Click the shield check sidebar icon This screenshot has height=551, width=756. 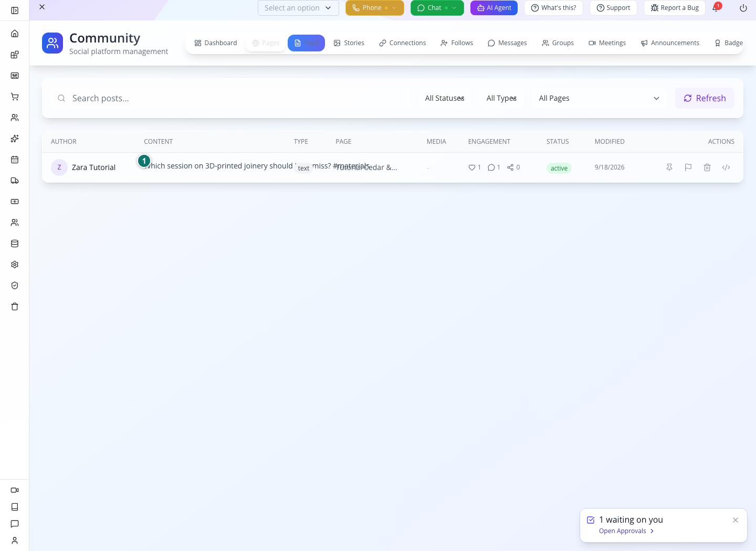coord(15,285)
